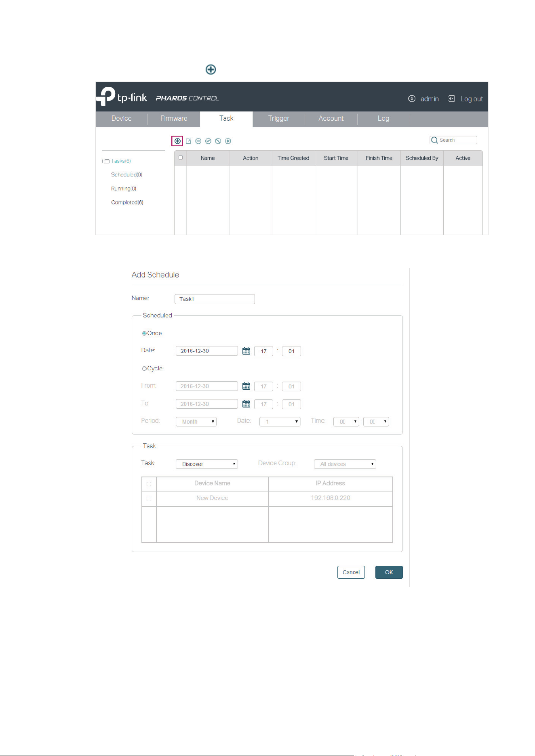The height and width of the screenshot is (756, 535).
Task: Select all tasks header checkbox
Action: [x=181, y=157]
